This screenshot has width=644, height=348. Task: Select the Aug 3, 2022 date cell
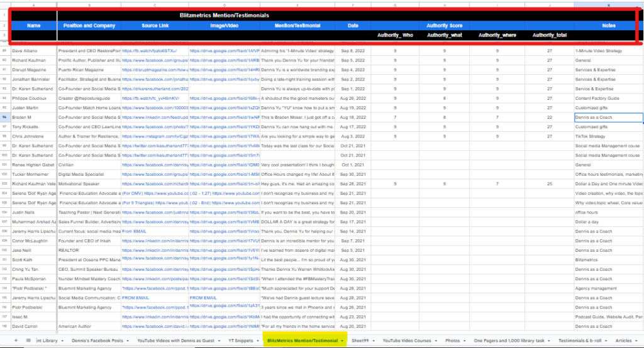pos(353,136)
